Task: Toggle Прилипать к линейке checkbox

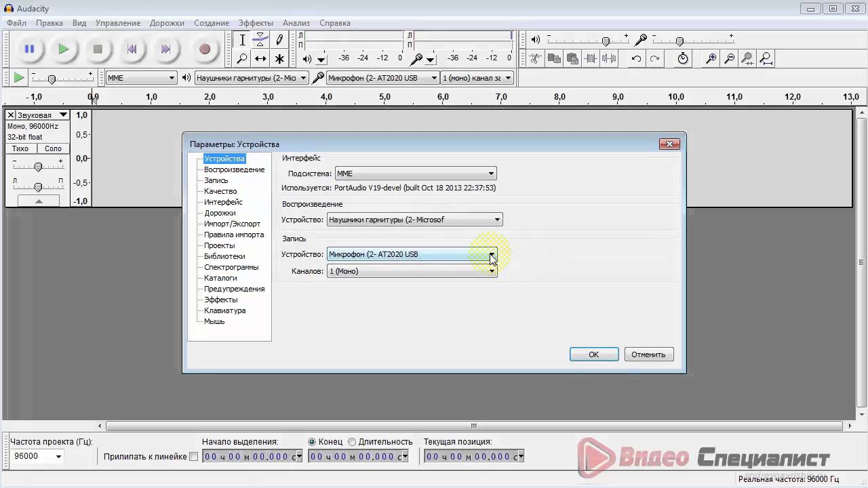Action: [x=193, y=457]
